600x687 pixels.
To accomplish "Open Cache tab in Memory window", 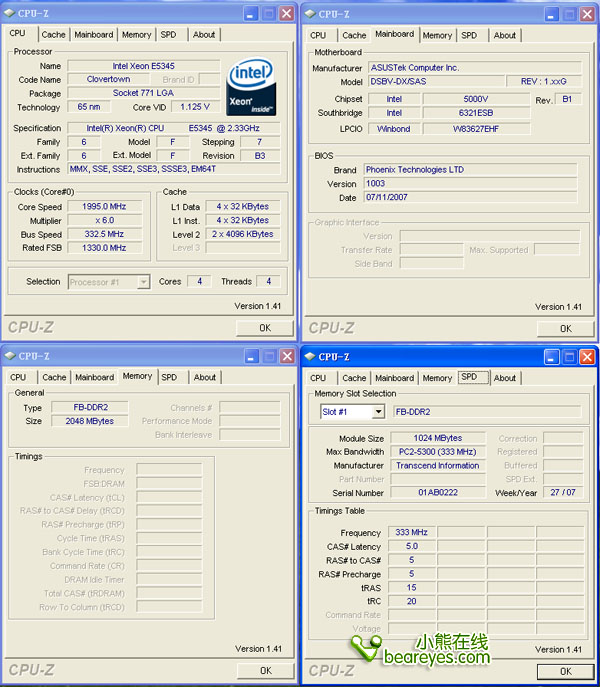I will (54, 377).
